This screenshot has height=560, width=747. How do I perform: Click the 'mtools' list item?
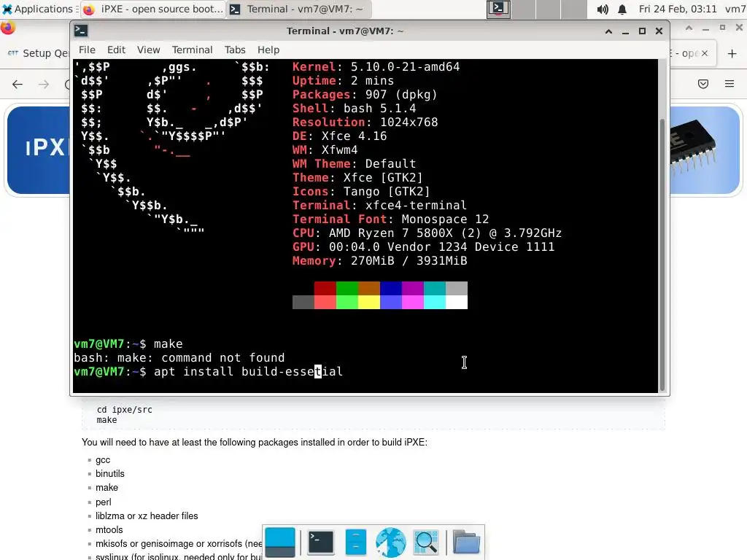109,530
